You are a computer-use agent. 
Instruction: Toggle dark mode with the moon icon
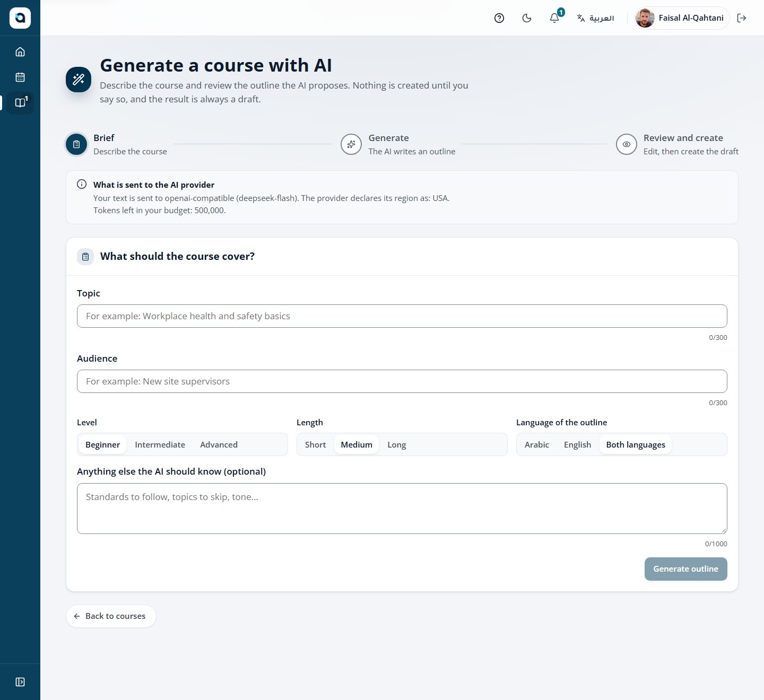click(527, 18)
